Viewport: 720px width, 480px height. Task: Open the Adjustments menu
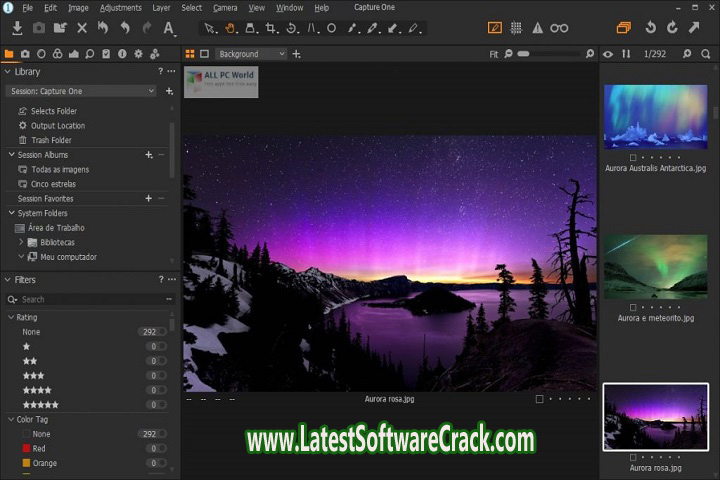(121, 8)
